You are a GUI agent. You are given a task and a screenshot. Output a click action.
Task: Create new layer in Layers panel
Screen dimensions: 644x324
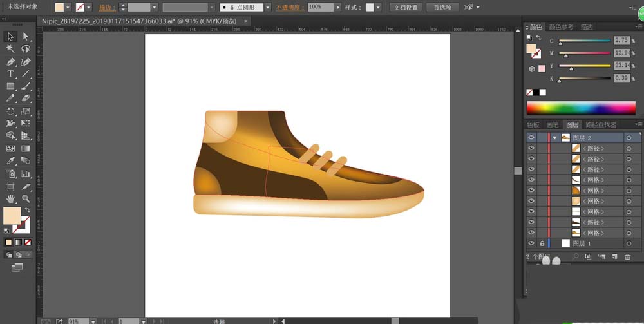pos(615,256)
